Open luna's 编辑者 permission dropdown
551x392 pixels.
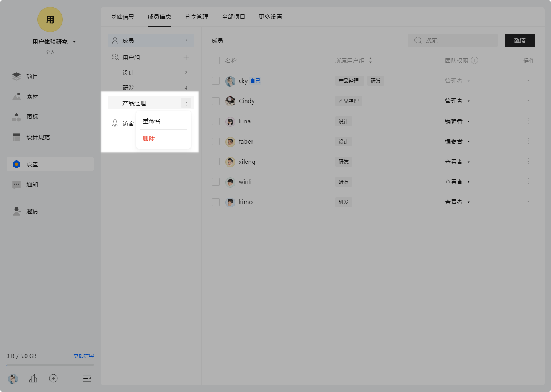coord(457,121)
